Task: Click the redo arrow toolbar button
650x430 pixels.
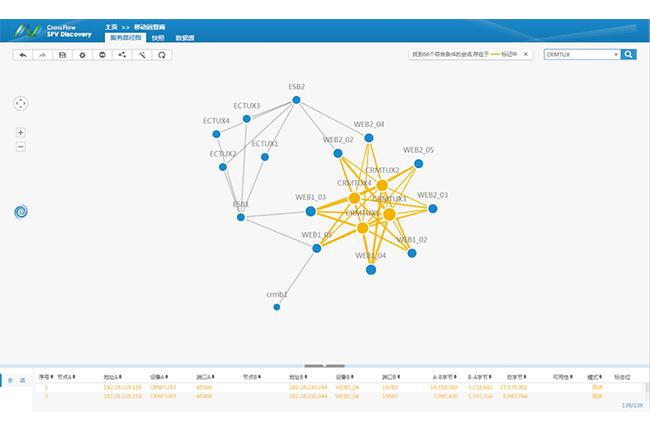Action: (x=42, y=55)
